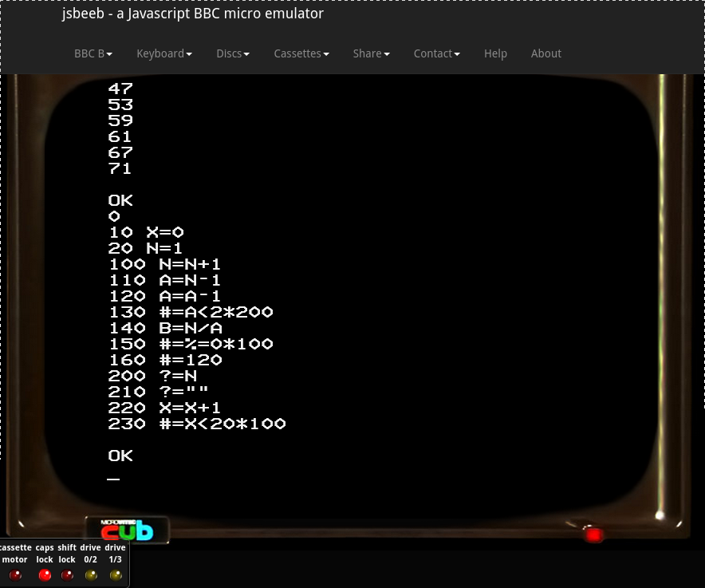
Task: Click program line 230 in the listing
Action: tap(197, 424)
